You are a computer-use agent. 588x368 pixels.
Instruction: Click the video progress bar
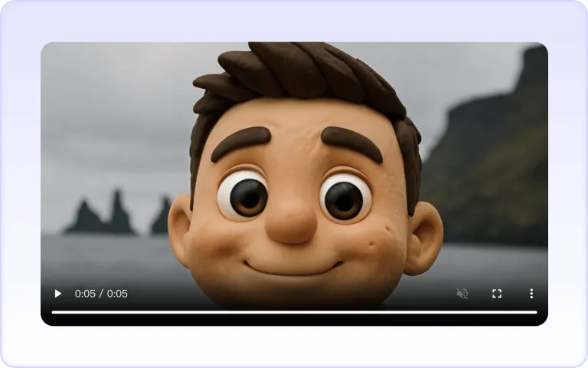[294, 312]
